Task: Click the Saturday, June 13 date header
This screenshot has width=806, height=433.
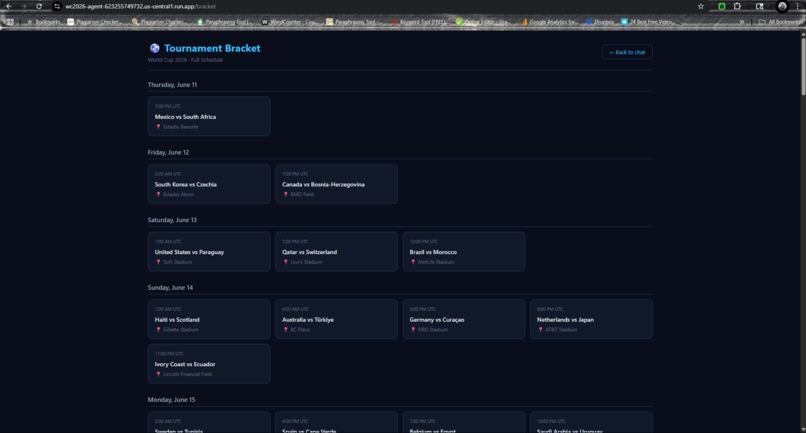Action: point(172,220)
